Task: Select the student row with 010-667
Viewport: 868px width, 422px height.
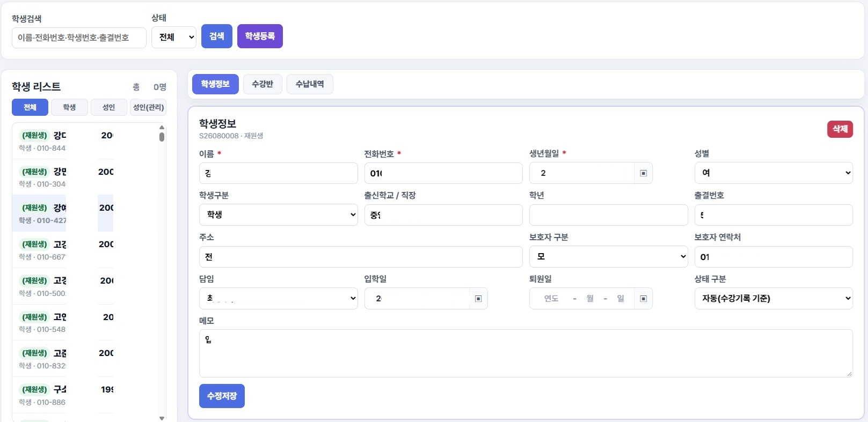Action: (86, 250)
